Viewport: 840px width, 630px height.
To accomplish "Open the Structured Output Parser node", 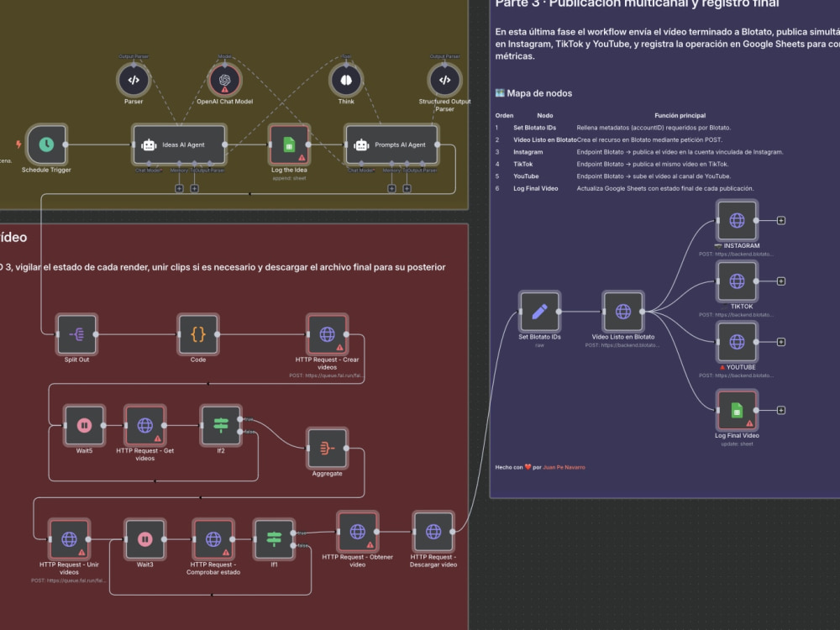I will pyautogui.click(x=444, y=80).
